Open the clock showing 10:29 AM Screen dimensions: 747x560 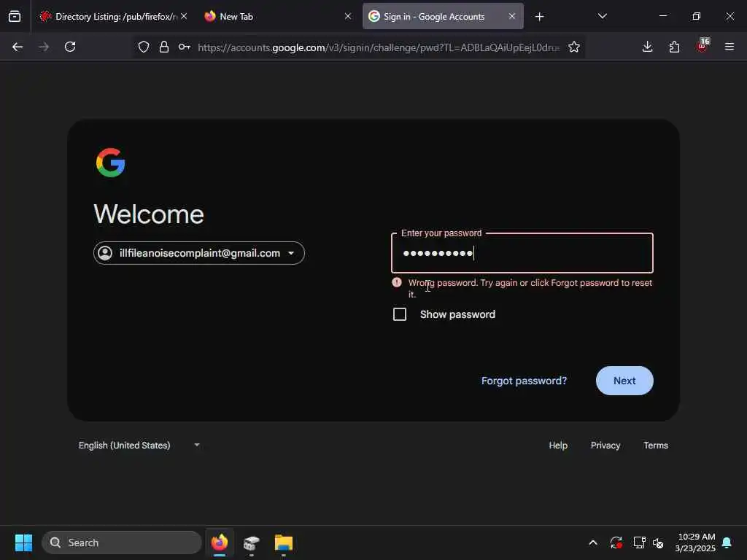(x=695, y=542)
